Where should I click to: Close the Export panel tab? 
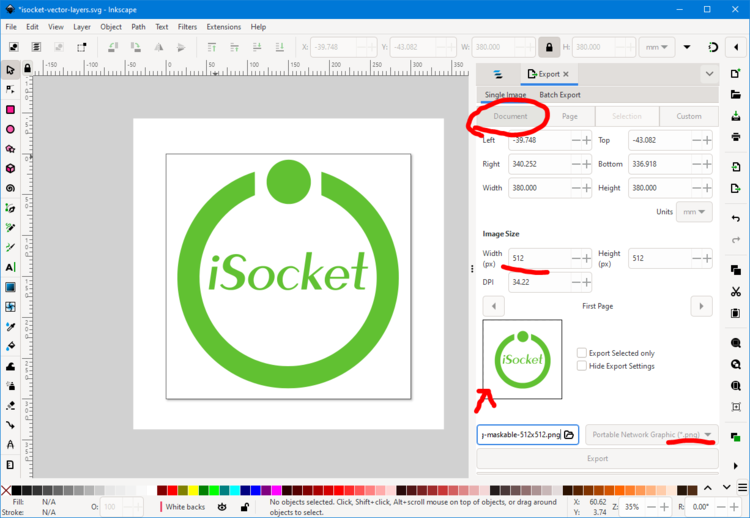tap(566, 74)
